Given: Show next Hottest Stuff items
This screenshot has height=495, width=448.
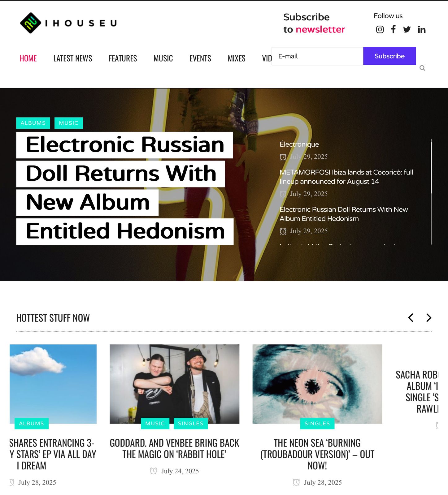Looking at the screenshot, I should click(428, 318).
